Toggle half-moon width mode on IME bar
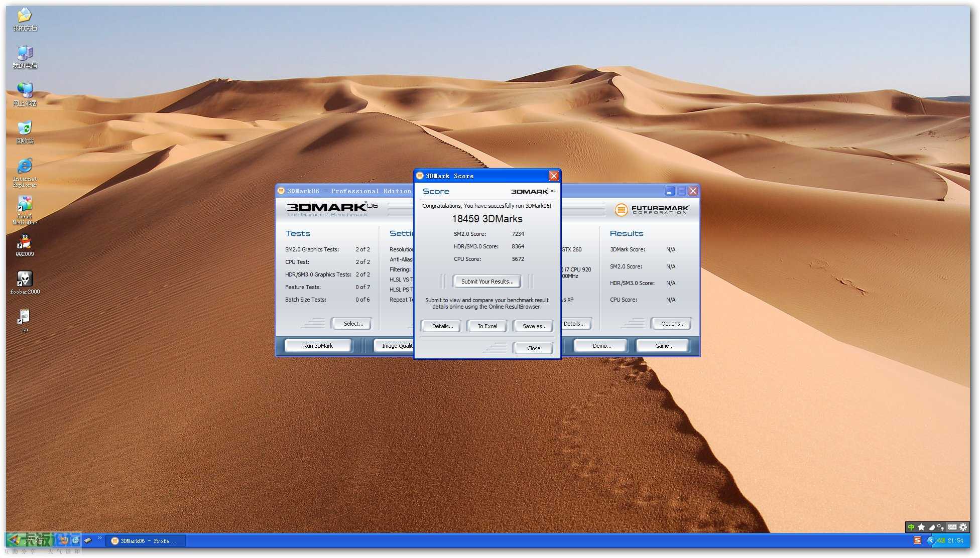 pyautogui.click(x=931, y=527)
